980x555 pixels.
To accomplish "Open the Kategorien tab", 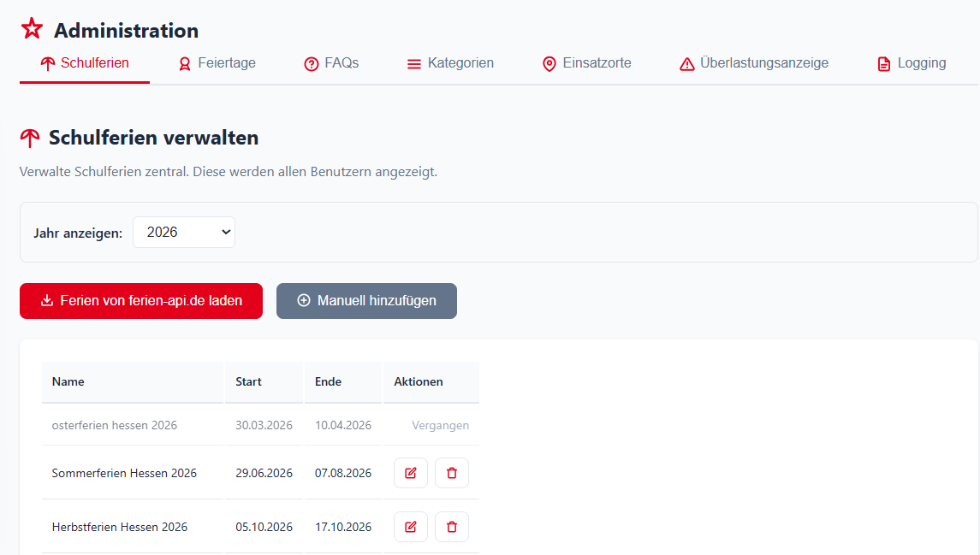I will (450, 63).
